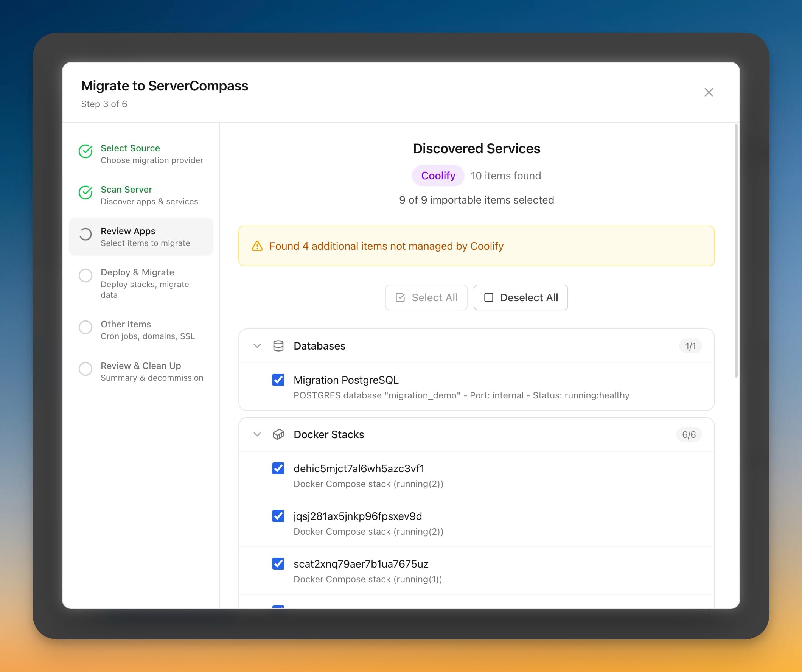Click the 'Migration PostgreSQL' item name

coord(346,380)
